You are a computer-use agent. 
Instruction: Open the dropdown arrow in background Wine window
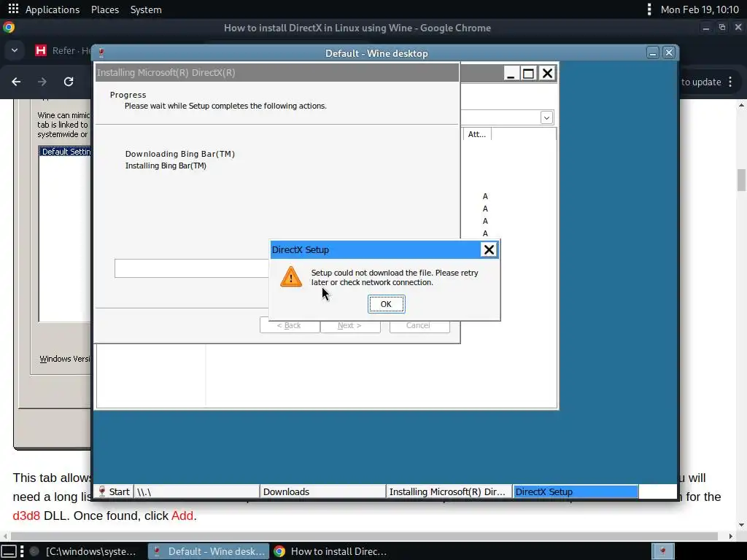546,117
